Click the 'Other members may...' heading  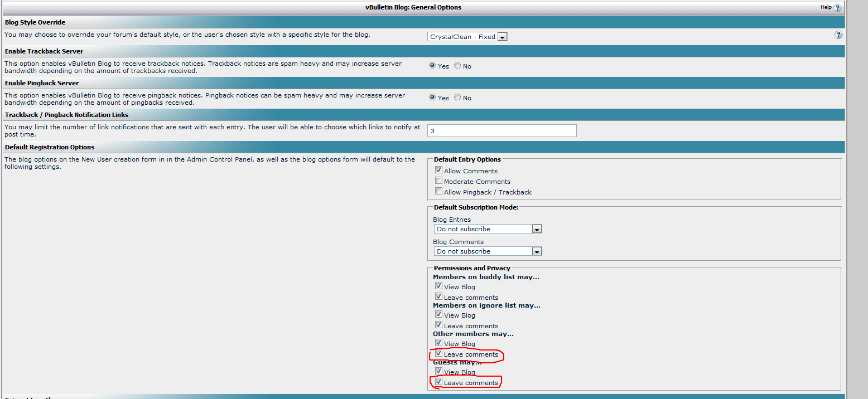[473, 334]
